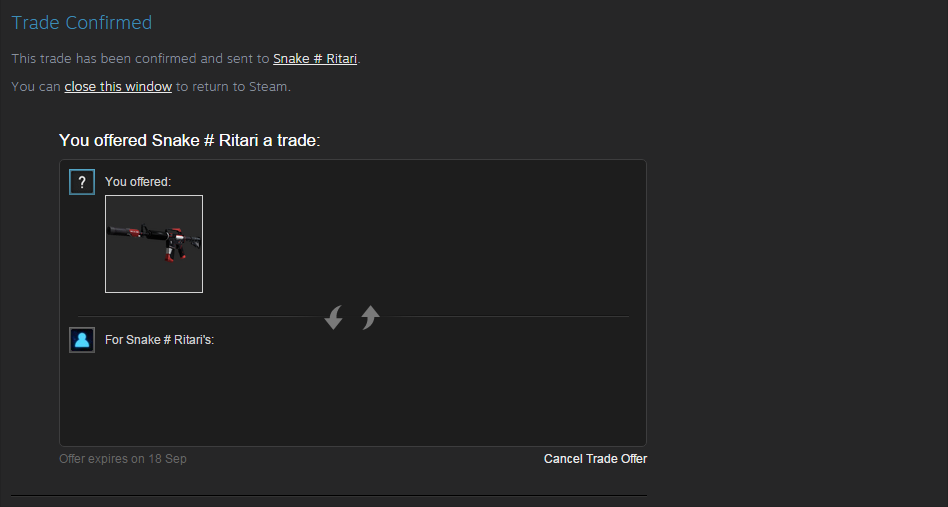
Task: Click the 'You can' text before close link
Action: pyautogui.click(x=36, y=86)
